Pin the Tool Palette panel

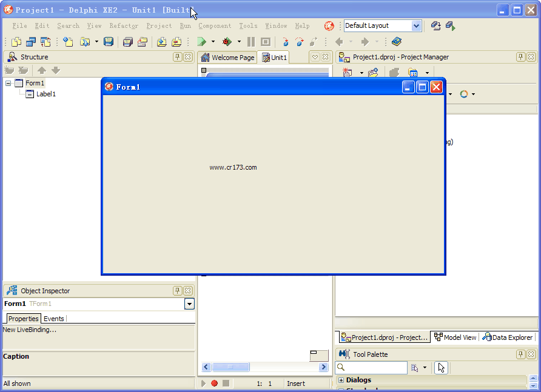click(520, 353)
